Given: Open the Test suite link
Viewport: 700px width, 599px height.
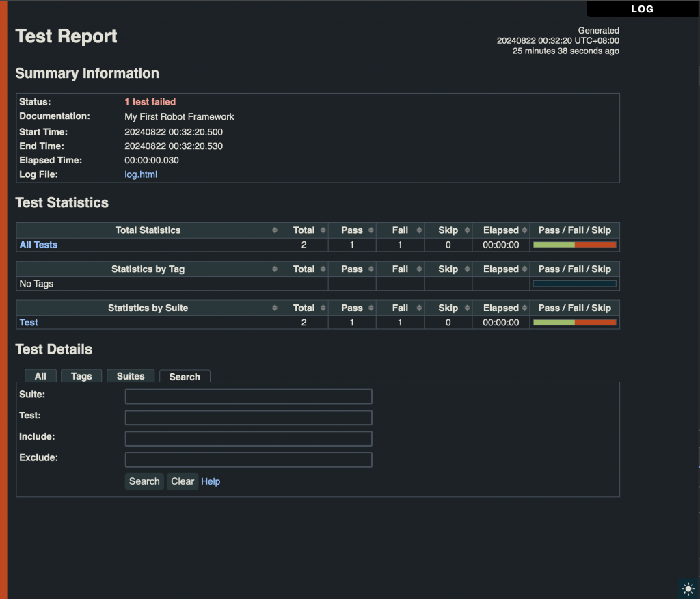Looking at the screenshot, I should [29, 323].
